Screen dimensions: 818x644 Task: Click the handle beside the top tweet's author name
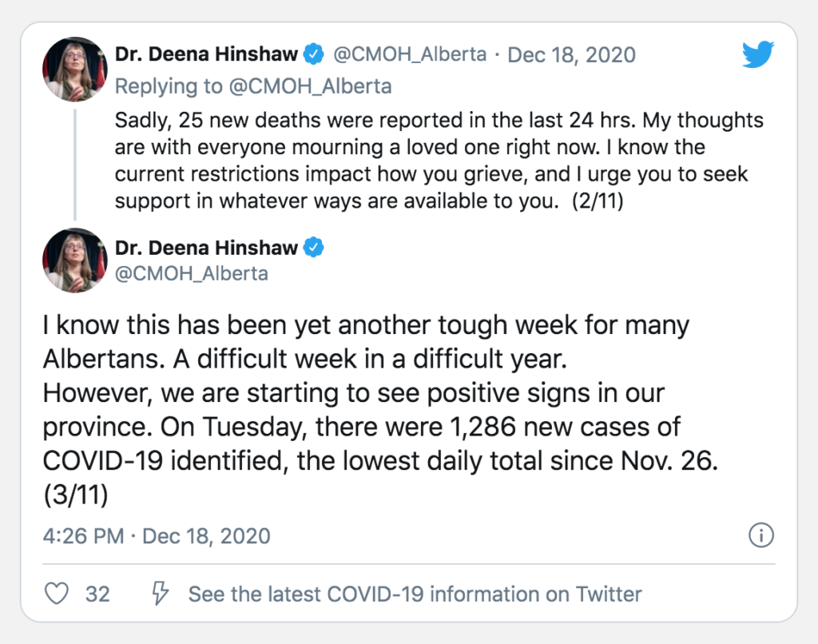(409, 55)
